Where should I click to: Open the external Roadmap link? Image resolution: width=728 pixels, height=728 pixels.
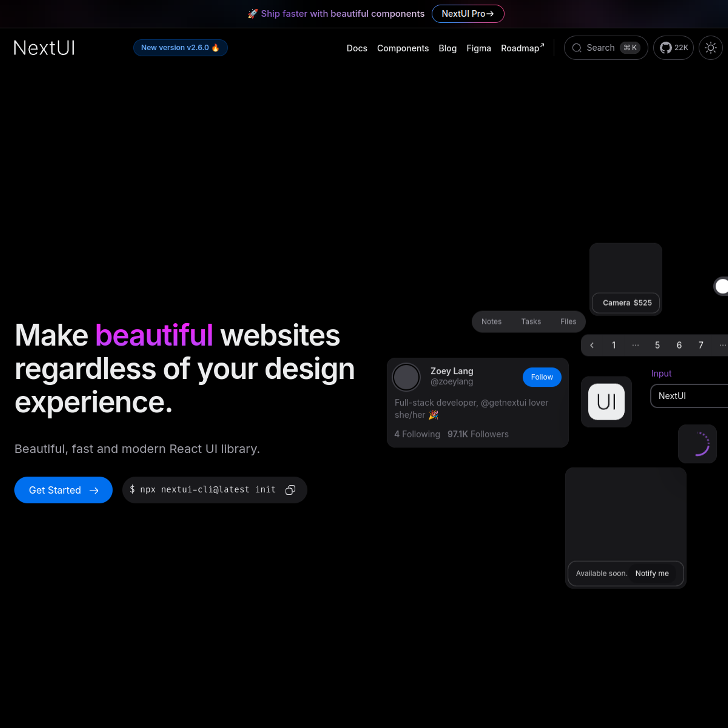tap(522, 48)
